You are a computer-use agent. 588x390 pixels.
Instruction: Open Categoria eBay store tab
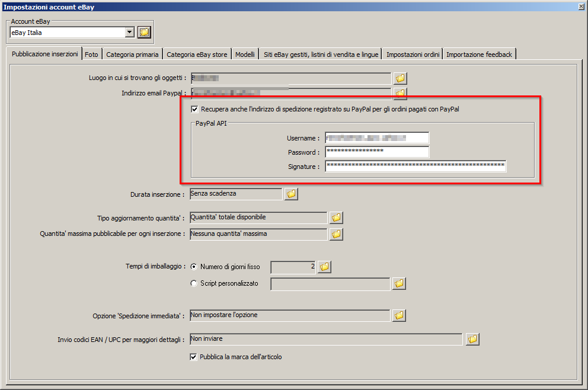click(197, 55)
